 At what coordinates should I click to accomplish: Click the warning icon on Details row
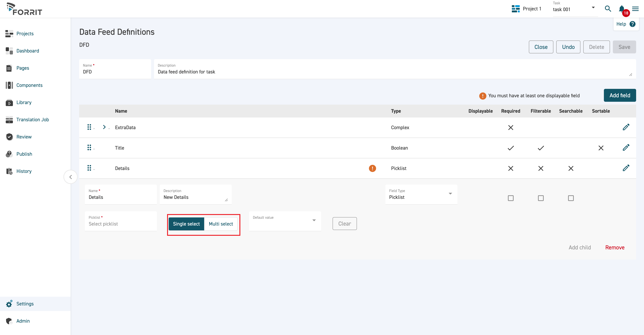(372, 168)
